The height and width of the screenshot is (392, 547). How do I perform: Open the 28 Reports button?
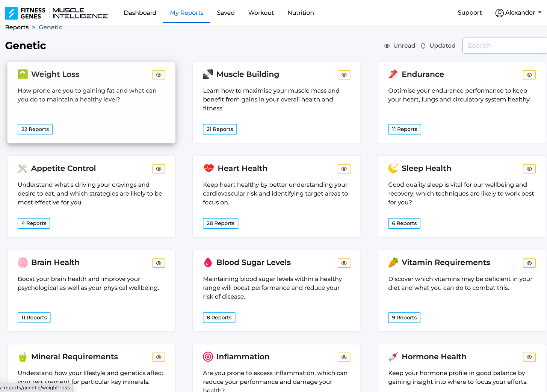(x=221, y=223)
